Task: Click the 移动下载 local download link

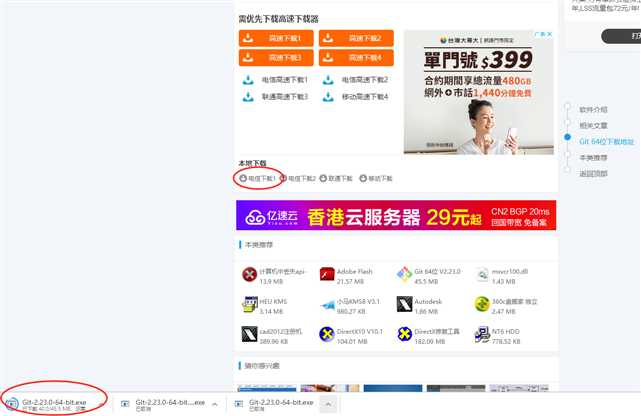Action: point(376,178)
